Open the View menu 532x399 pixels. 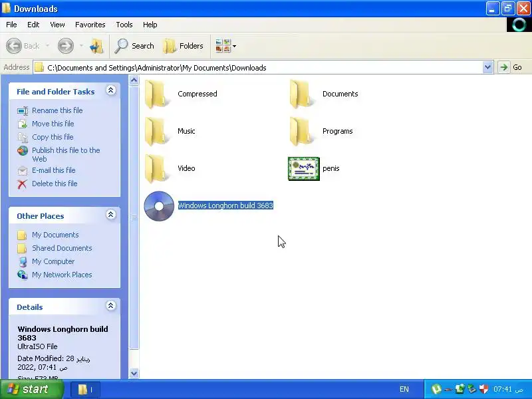[57, 25]
